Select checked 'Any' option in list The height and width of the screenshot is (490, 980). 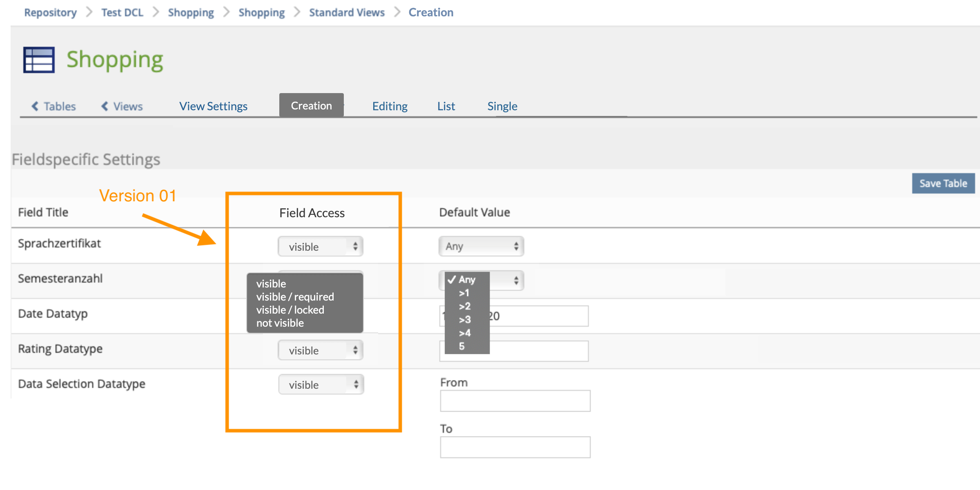[x=466, y=280]
